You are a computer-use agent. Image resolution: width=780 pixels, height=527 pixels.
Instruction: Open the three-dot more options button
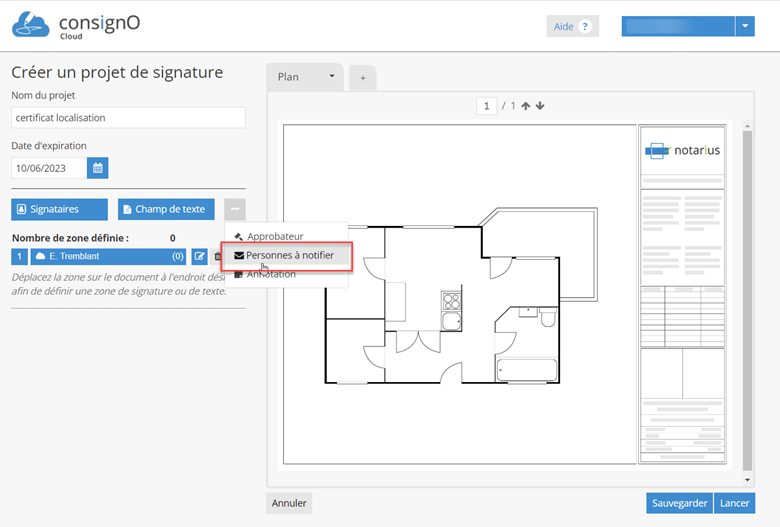pyautogui.click(x=234, y=209)
